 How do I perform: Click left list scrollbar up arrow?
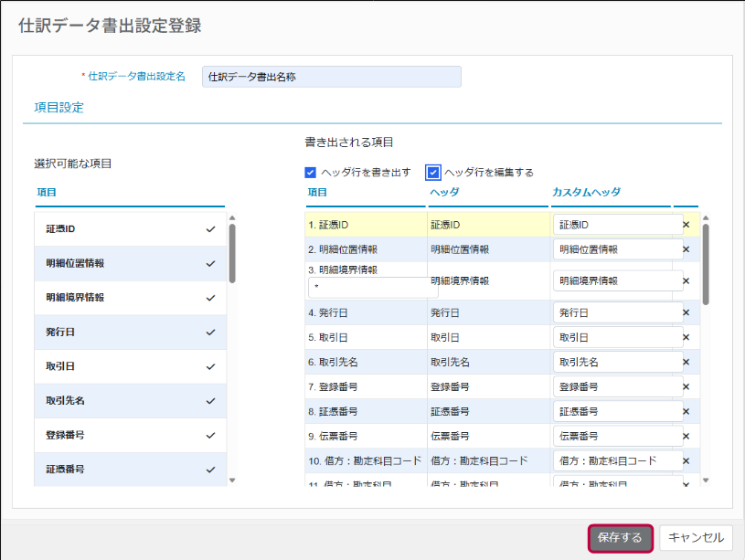coord(232,218)
